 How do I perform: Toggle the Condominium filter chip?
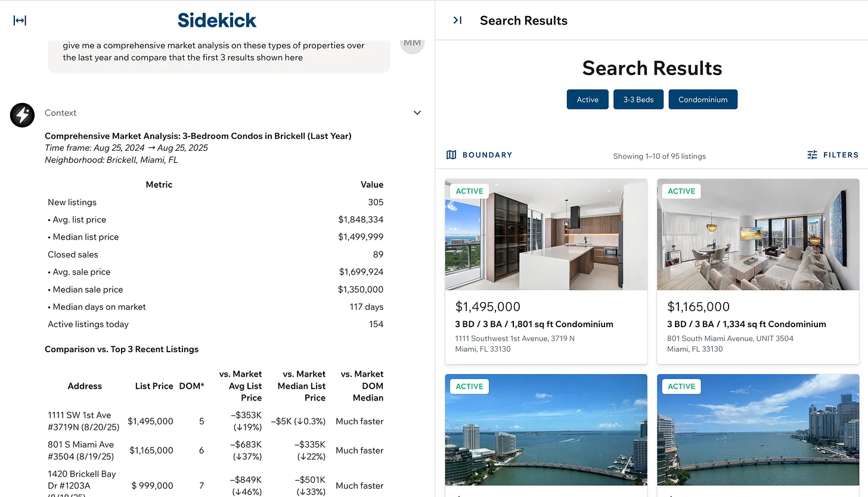click(x=703, y=100)
